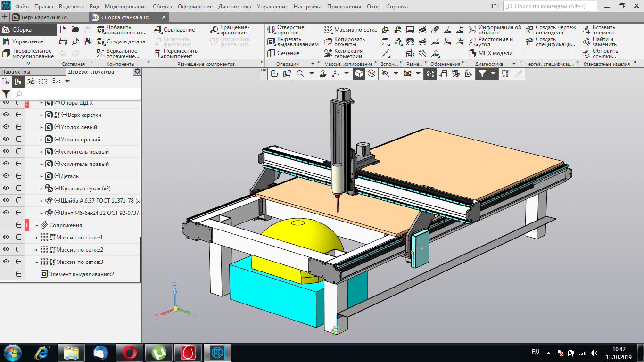644x362 pixels.
Task: Click the tree panel gear settings icon
Action: pyautogui.click(x=137, y=72)
